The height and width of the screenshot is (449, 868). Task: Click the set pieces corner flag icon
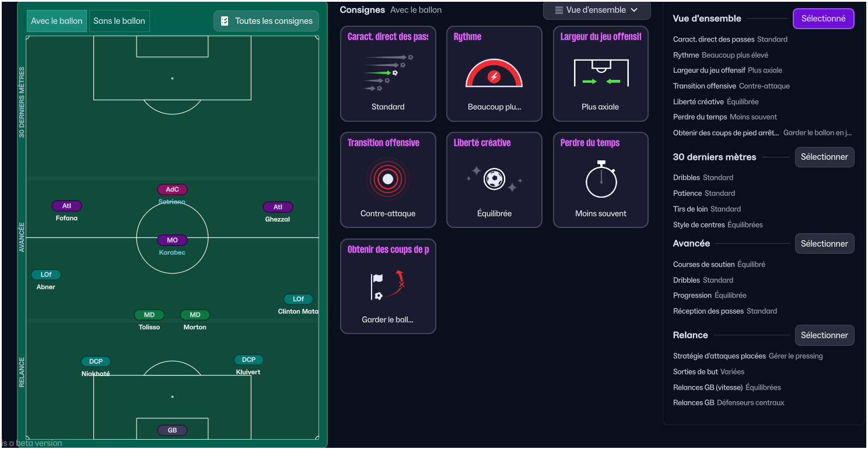(388, 286)
